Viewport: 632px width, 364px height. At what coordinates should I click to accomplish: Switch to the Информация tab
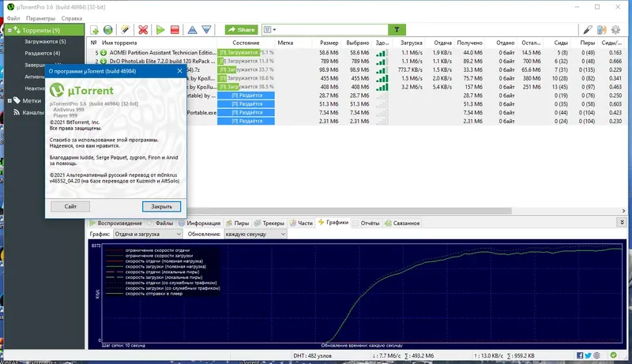[200, 223]
